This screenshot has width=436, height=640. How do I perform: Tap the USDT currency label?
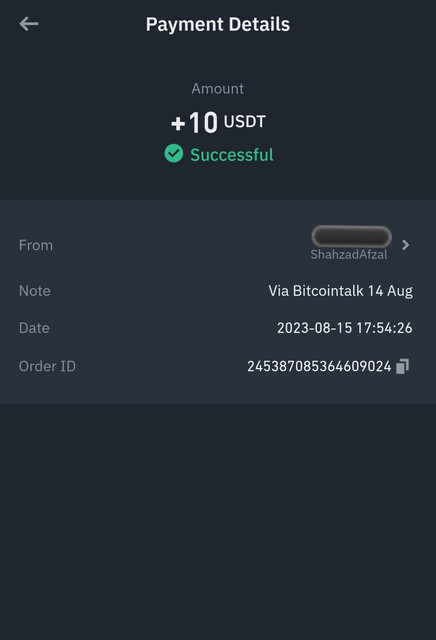(x=245, y=121)
